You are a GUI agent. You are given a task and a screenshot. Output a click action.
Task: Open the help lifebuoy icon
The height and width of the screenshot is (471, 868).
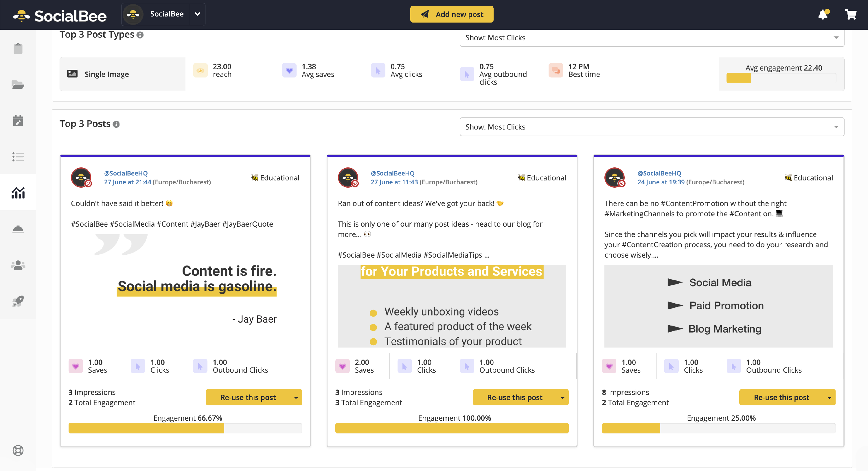pyautogui.click(x=18, y=450)
